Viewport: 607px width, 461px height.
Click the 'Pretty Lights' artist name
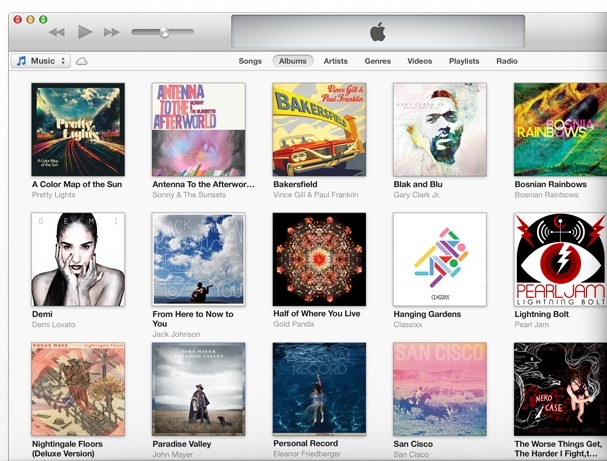[53, 195]
